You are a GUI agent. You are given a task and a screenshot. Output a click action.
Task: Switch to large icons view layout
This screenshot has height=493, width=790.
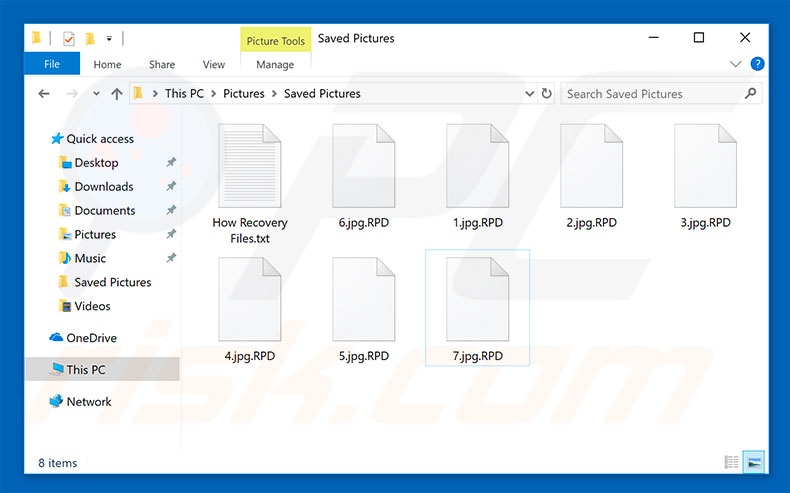pyautogui.click(x=753, y=462)
